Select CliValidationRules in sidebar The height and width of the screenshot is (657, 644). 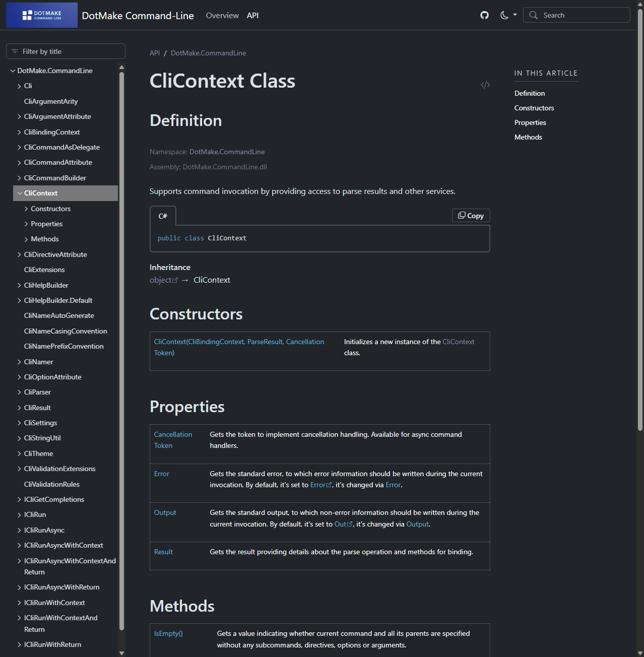pos(52,484)
